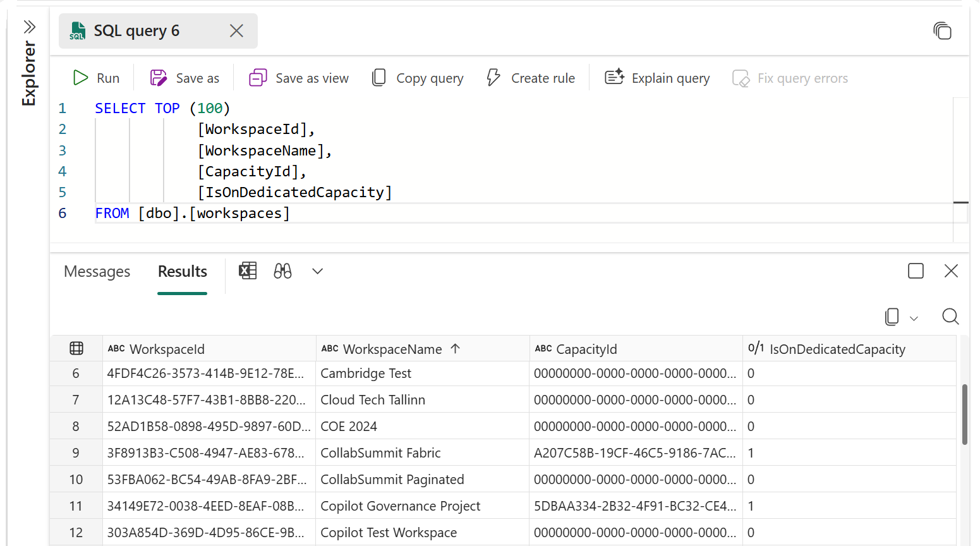Select the Copilot Test Workspace cell

coord(423,533)
